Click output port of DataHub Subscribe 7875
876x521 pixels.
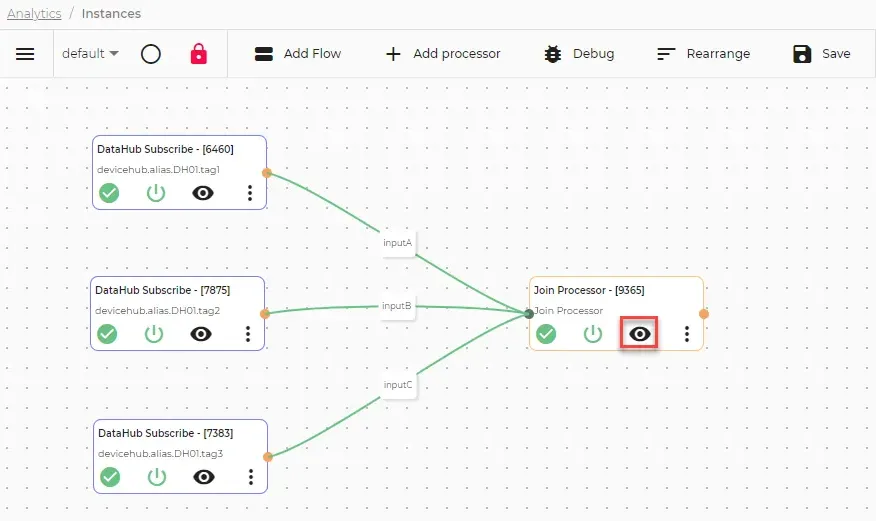(265, 314)
